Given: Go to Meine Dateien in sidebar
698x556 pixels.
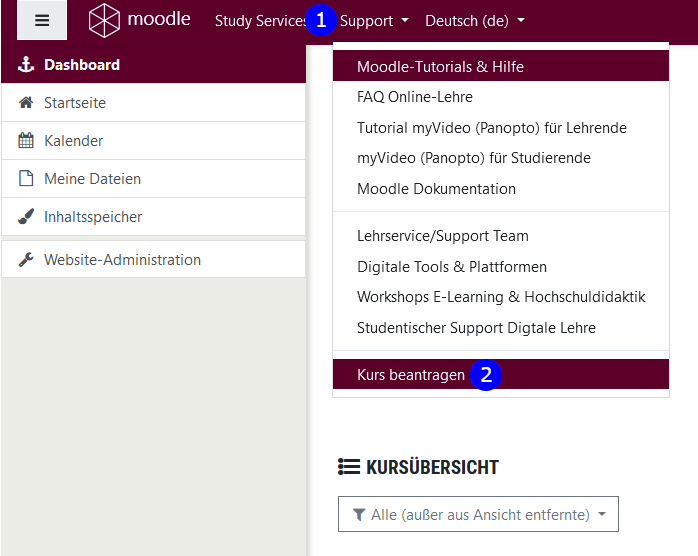Looking at the screenshot, I should point(92,179).
